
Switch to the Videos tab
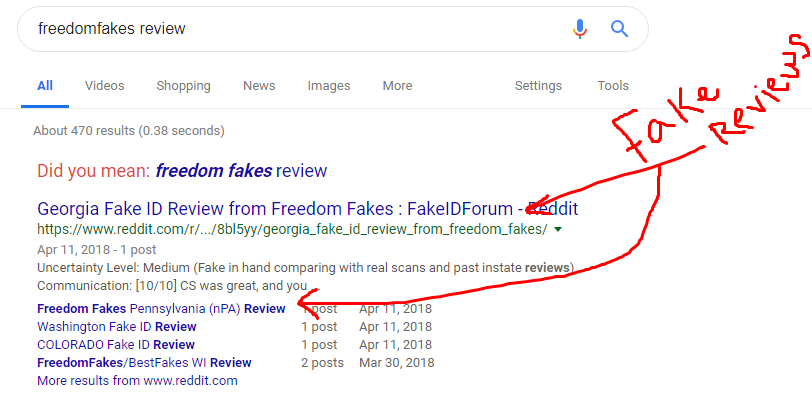(105, 85)
